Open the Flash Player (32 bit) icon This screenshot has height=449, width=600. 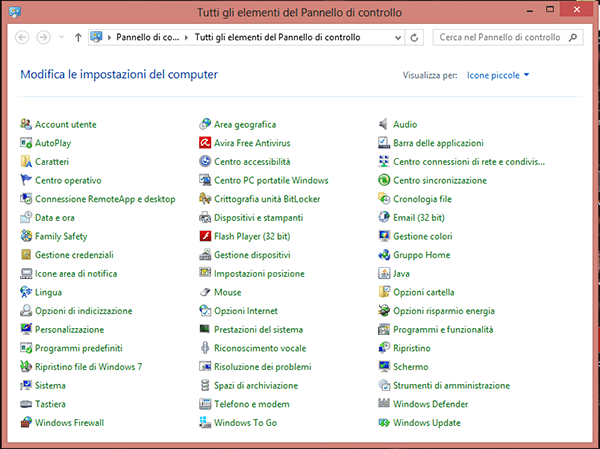[x=205, y=236]
